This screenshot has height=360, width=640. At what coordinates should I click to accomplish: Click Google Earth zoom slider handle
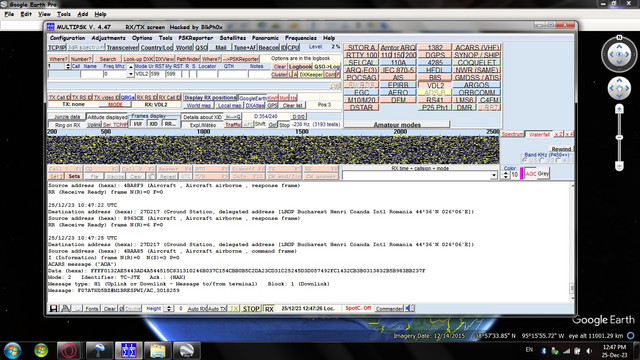(x=619, y=138)
